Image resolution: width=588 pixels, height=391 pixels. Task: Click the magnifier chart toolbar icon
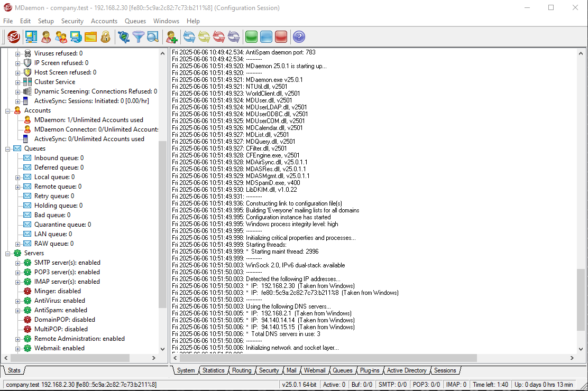point(153,37)
